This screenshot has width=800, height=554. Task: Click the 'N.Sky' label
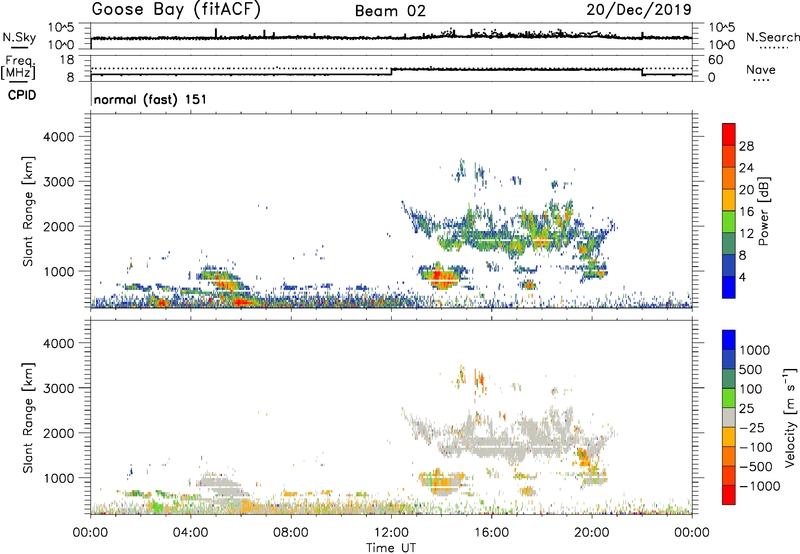[x=19, y=38]
